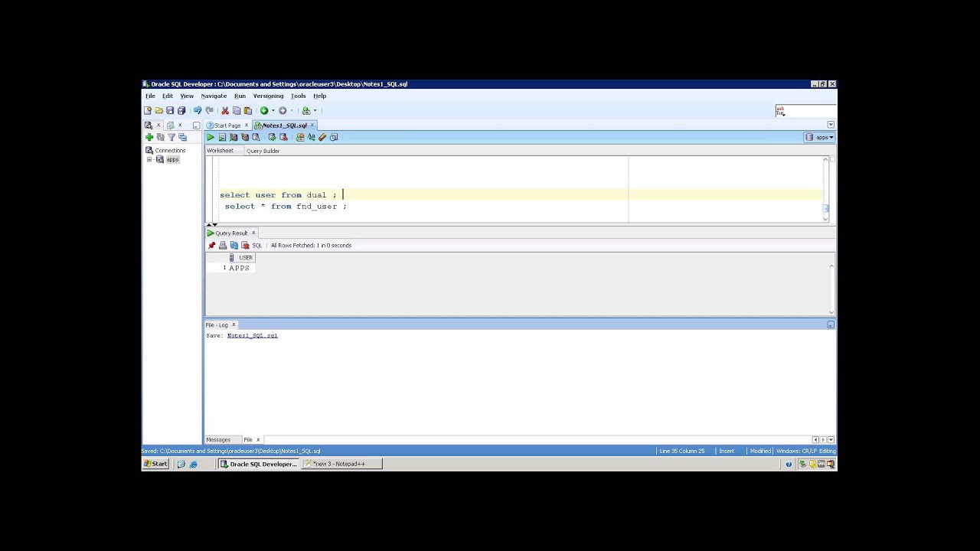Image resolution: width=980 pixels, height=551 pixels.
Task: Click the Undo arrow icon
Action: coord(198,110)
